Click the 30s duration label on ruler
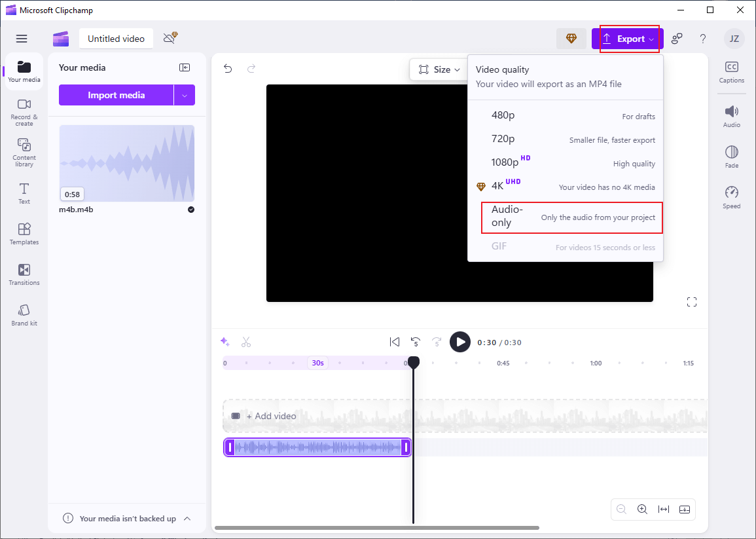Image resolution: width=756 pixels, height=539 pixels. click(x=317, y=363)
